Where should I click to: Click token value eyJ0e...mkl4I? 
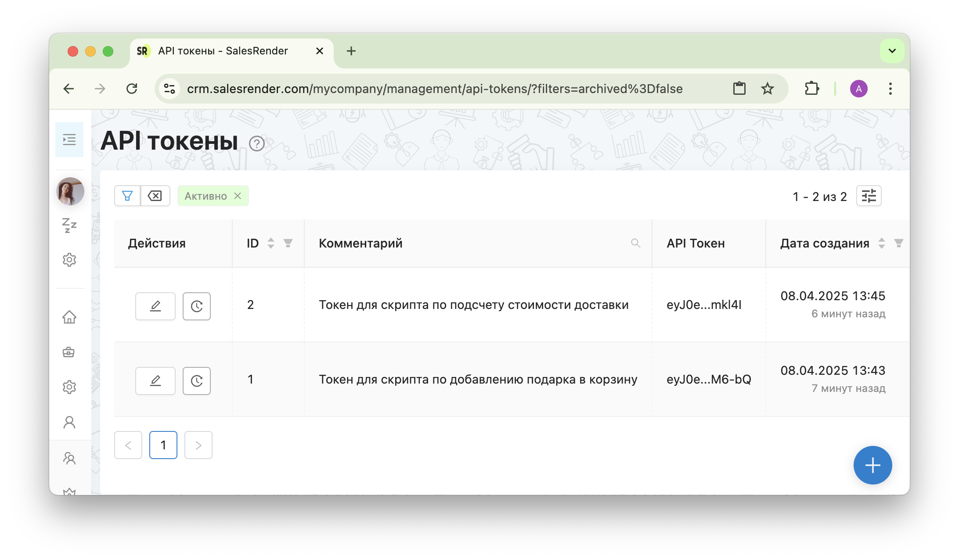pyautogui.click(x=704, y=305)
